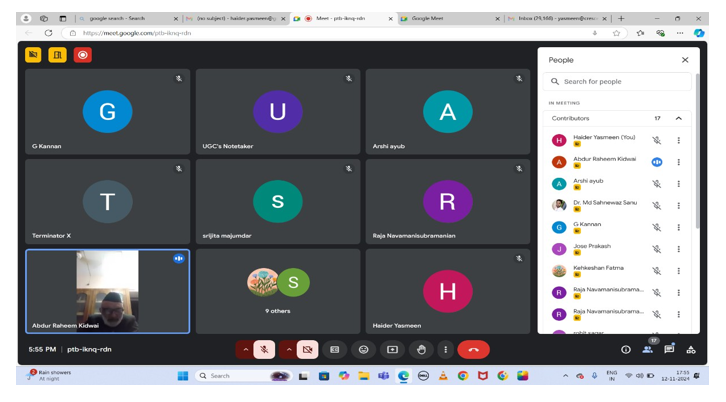Image resolution: width=726 pixels, height=402 pixels.
Task: Collapse the Contributors list chevron
Action: [679, 118]
